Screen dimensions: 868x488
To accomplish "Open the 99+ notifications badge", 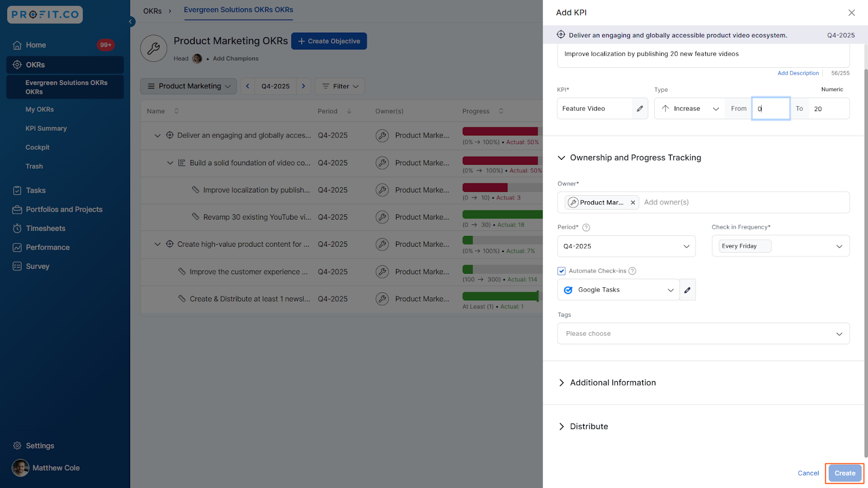I will [105, 45].
